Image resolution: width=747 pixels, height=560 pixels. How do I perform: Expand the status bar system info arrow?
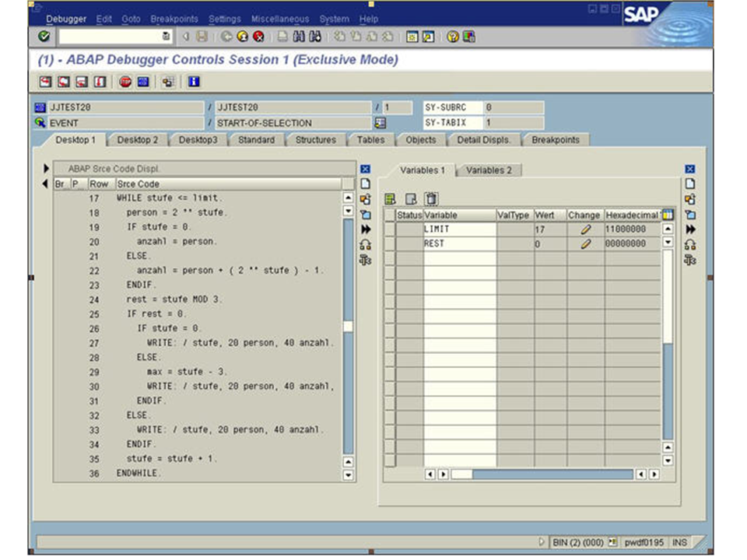pos(542,541)
